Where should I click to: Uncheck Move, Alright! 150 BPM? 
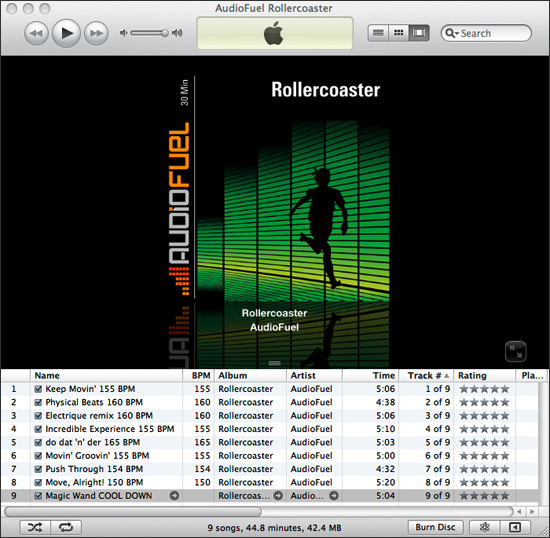[x=38, y=482]
